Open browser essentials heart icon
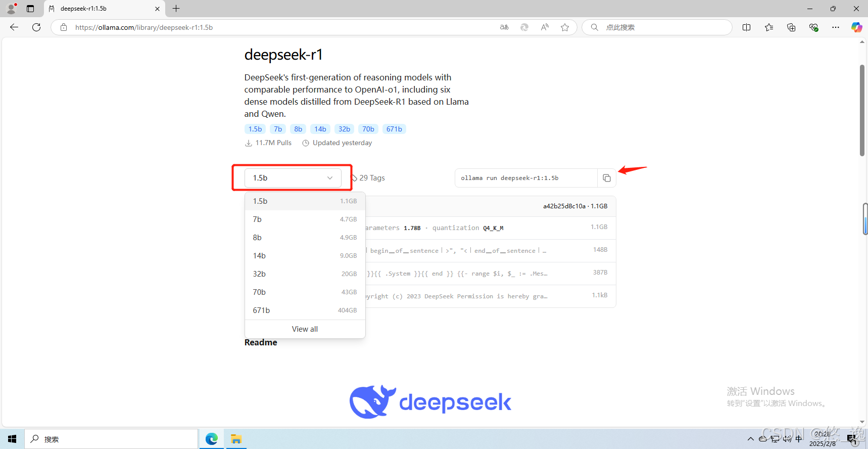This screenshot has height=449, width=868. coord(813,27)
